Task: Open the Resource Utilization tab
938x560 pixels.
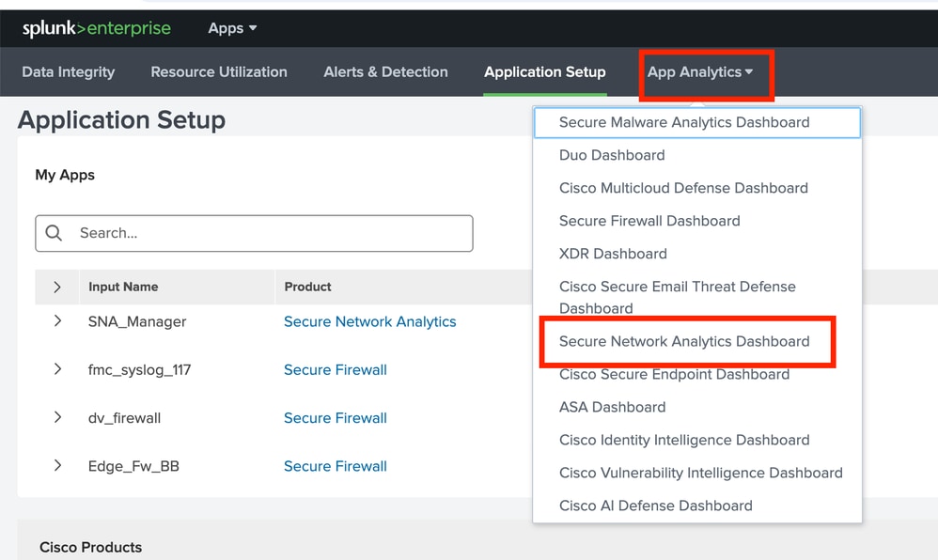Action: [219, 71]
